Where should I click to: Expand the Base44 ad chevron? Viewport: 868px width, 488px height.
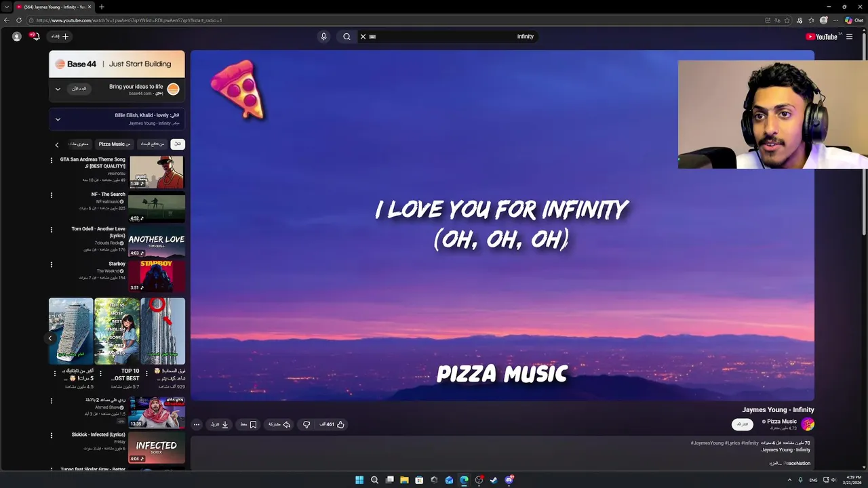click(x=58, y=89)
